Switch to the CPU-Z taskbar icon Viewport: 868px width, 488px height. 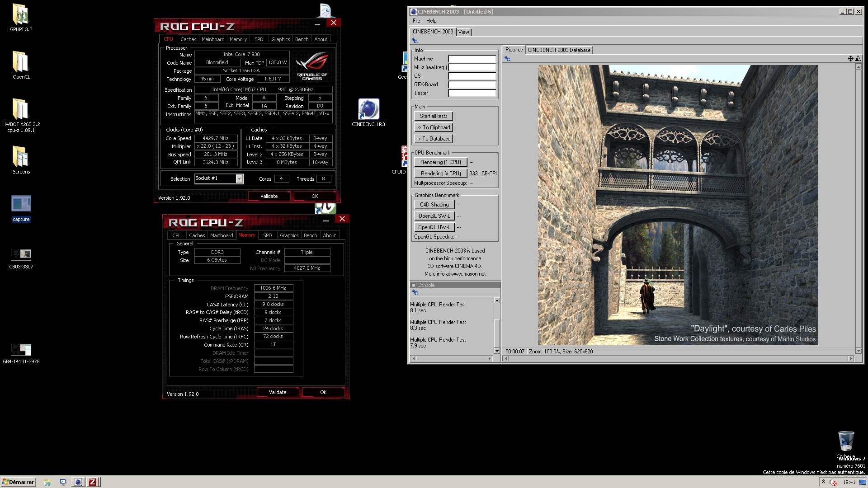pos(92,482)
